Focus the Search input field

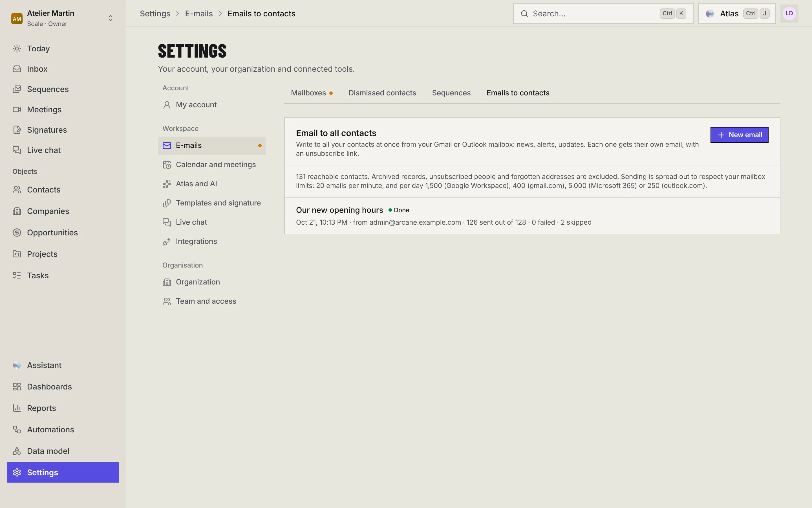603,14
